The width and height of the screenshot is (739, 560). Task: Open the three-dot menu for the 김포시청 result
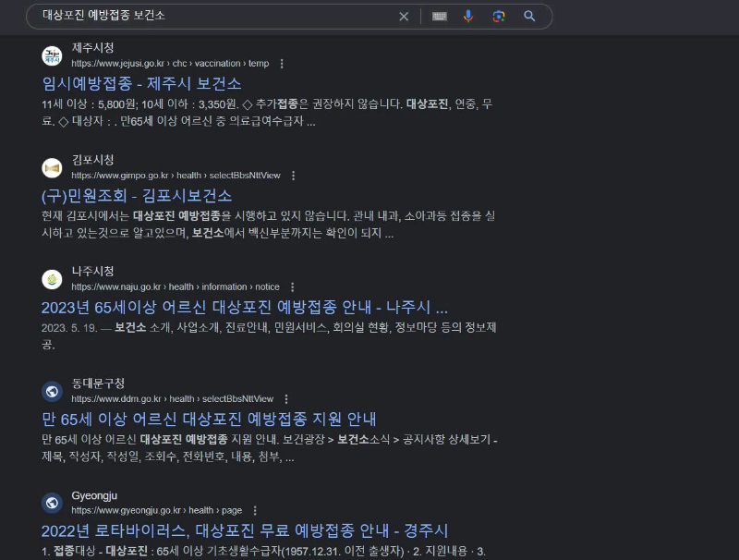click(x=294, y=176)
